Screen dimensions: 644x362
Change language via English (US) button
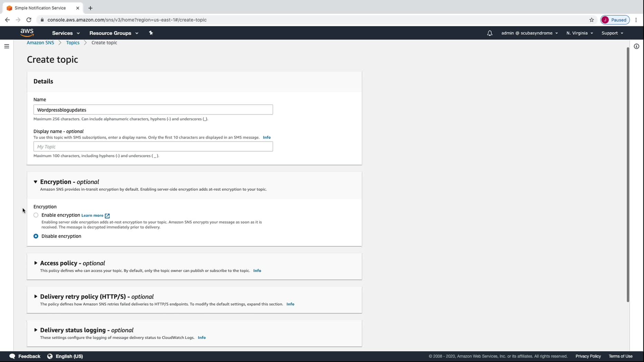click(65, 356)
